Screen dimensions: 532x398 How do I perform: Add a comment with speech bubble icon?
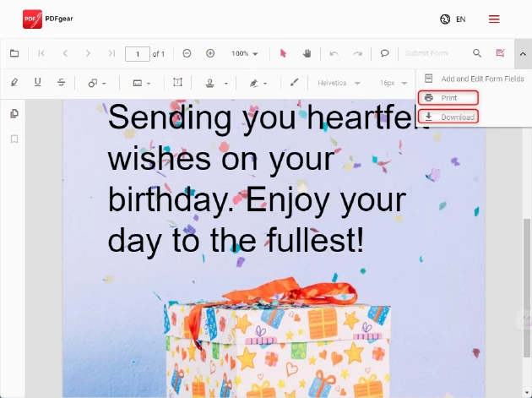click(x=384, y=53)
